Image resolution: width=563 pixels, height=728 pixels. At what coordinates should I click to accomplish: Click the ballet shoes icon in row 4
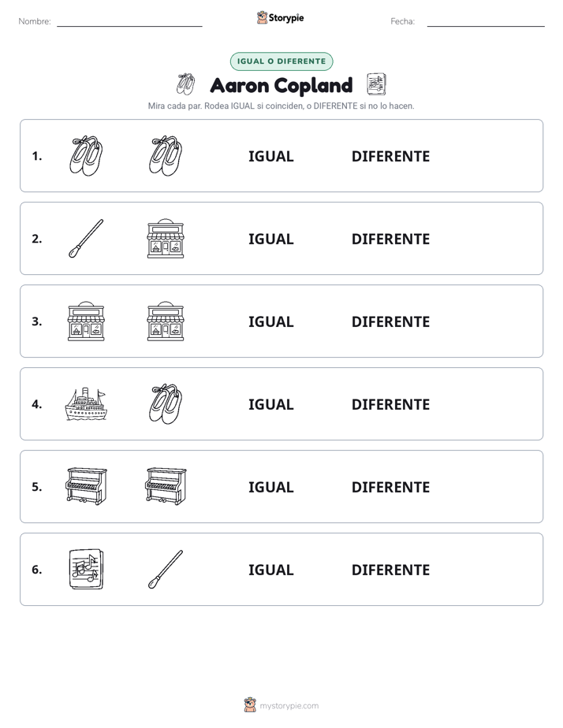[166, 404]
